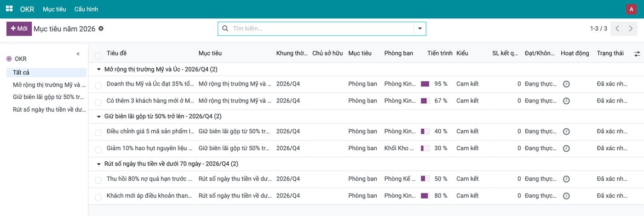The height and width of the screenshot is (216, 644).
Task: Click the OKR app title in top bar
Action: (x=27, y=9)
